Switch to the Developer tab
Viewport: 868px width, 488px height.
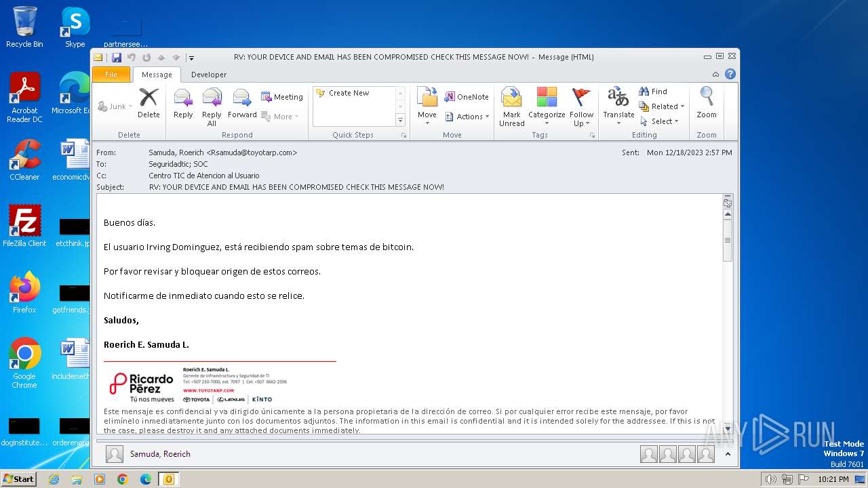click(x=209, y=75)
